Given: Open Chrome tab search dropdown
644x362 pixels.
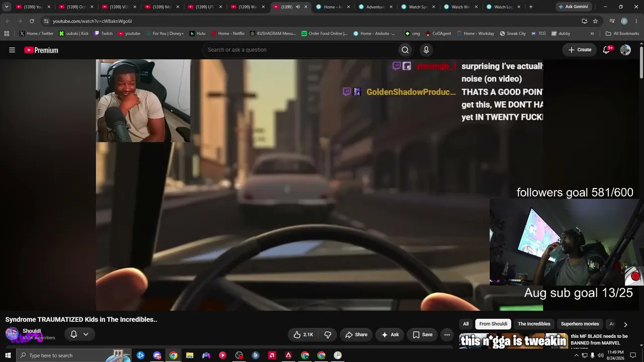Looking at the screenshot, I should pos(7,7).
